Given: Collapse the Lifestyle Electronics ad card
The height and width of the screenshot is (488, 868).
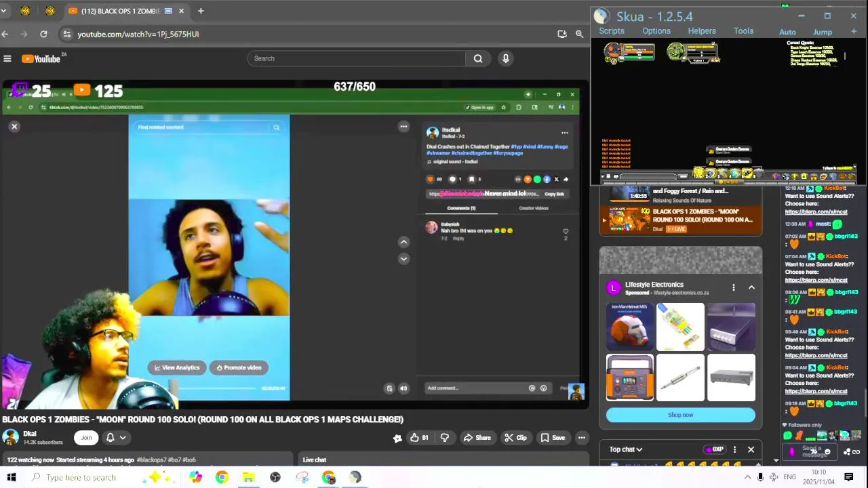Looking at the screenshot, I should point(751,287).
